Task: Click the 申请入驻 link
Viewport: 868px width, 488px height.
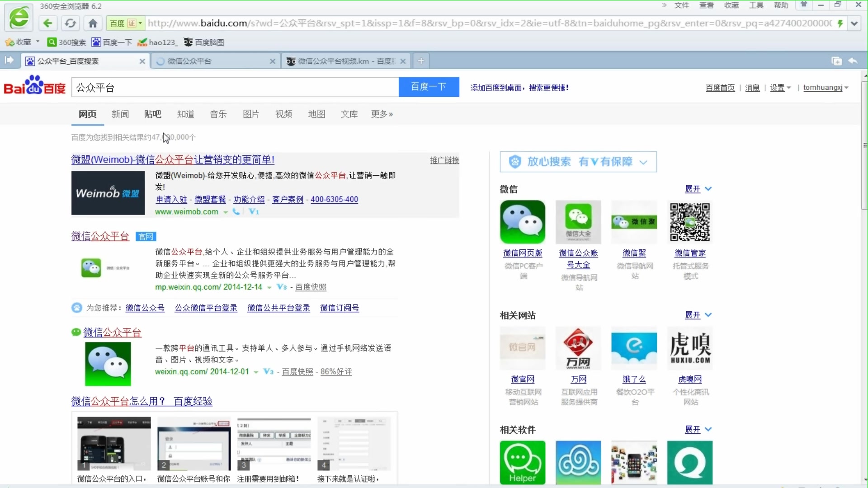Action: click(171, 199)
